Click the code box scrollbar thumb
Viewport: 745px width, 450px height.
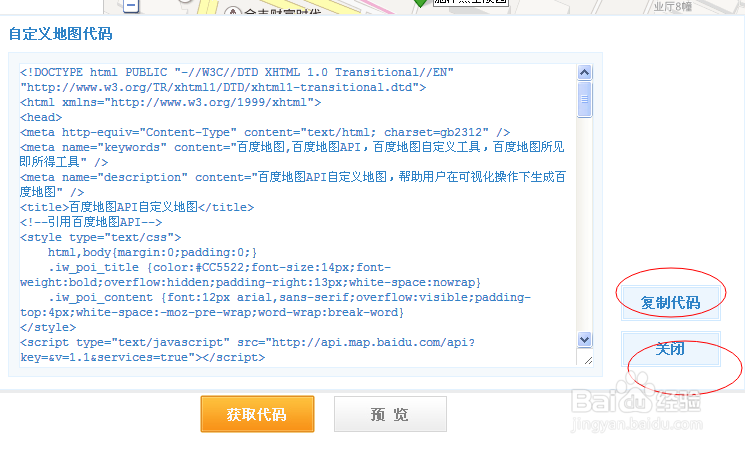[584, 99]
